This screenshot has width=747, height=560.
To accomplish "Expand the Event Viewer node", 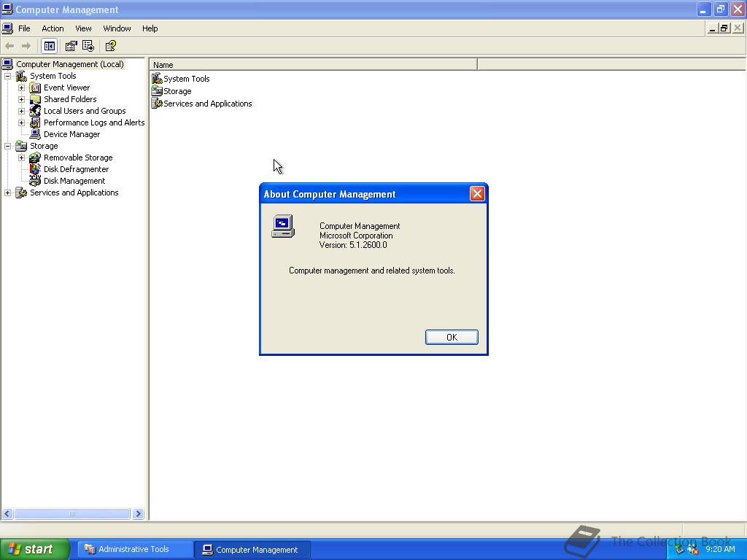I will (21, 87).
